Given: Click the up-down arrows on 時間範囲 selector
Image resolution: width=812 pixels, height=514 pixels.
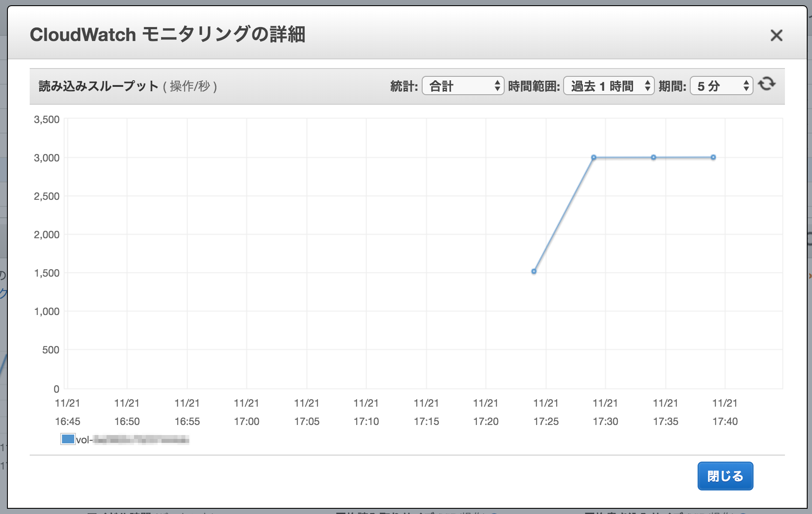Looking at the screenshot, I should coord(647,86).
